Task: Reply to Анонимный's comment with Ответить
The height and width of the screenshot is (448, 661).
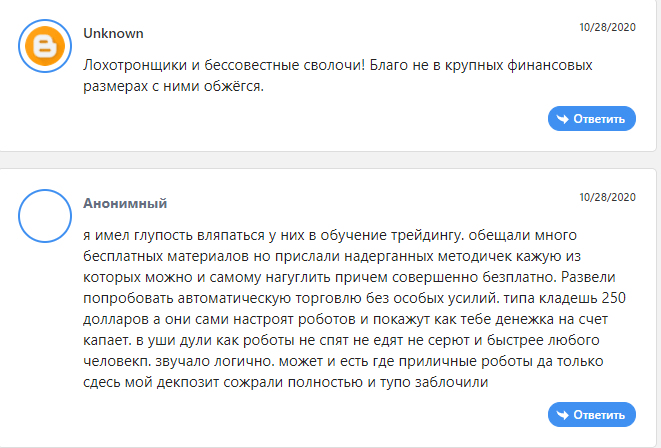Action: [592, 415]
